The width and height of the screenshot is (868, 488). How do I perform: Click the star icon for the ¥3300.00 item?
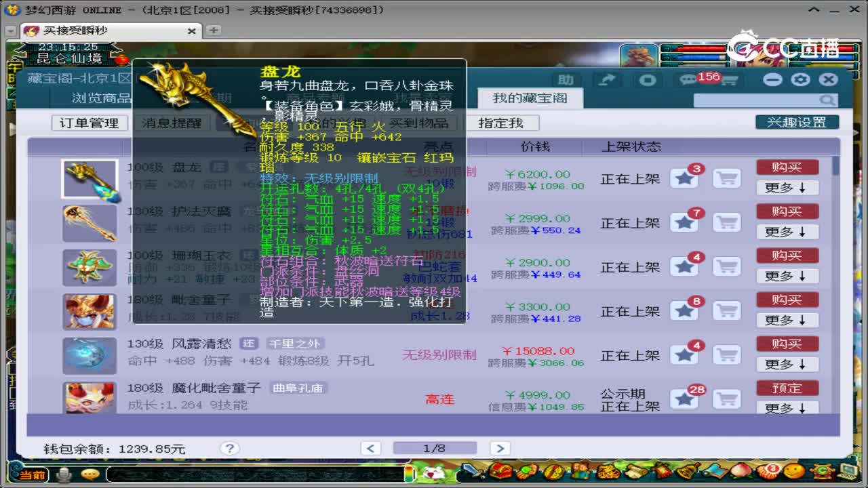pyautogui.click(x=684, y=310)
